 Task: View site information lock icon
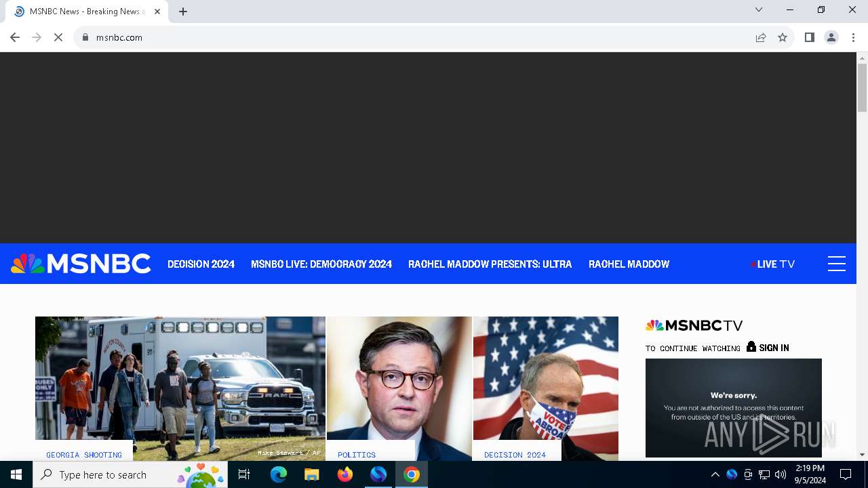tap(85, 37)
